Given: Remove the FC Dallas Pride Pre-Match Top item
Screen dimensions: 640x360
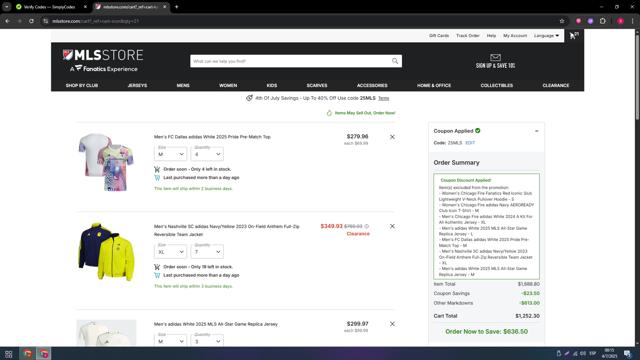Looking at the screenshot, I should [392, 137].
